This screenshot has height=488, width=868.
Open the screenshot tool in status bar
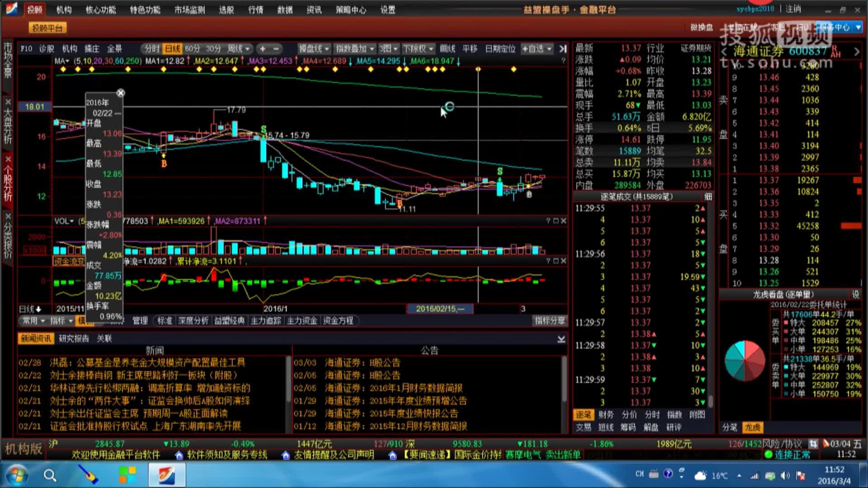pos(813,444)
